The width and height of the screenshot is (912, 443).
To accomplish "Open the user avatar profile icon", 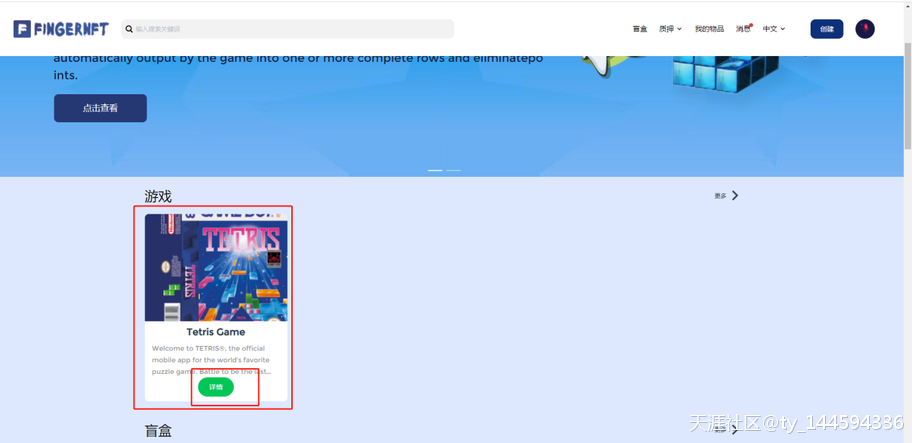I will pos(865,29).
